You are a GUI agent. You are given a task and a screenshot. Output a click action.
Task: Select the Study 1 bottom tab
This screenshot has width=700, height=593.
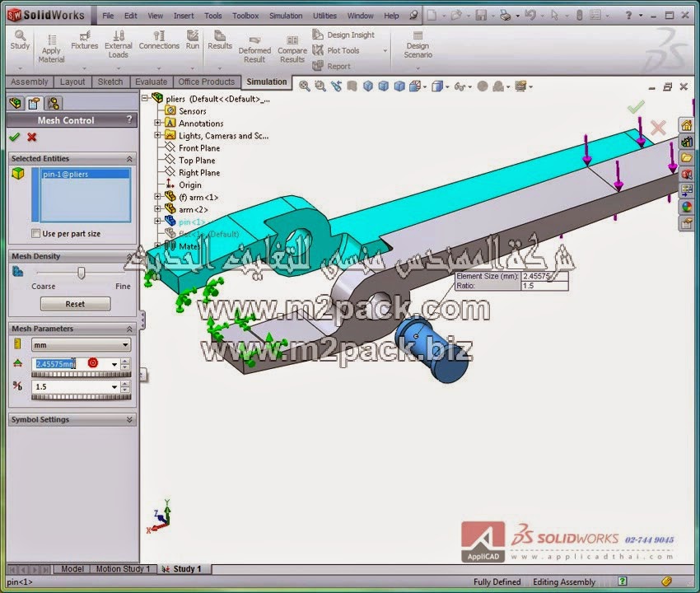click(x=183, y=569)
